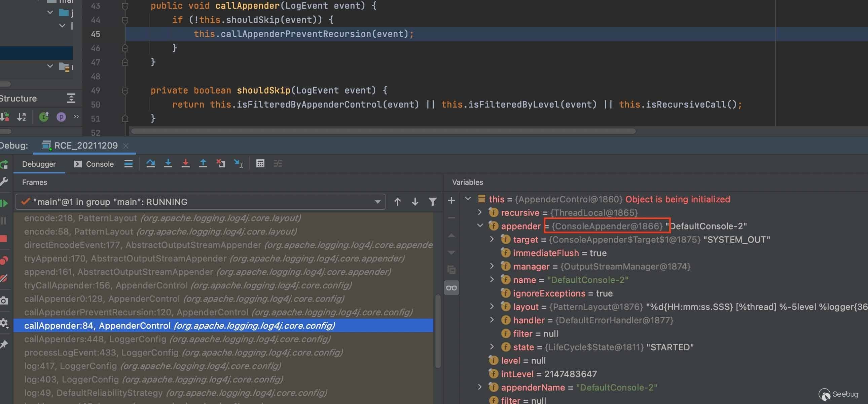This screenshot has height=404, width=868.
Task: Click the Step Over debugger icon
Action: [x=150, y=164]
